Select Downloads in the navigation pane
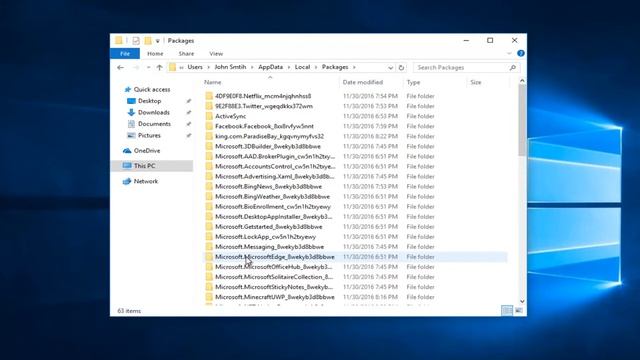 (x=153, y=112)
